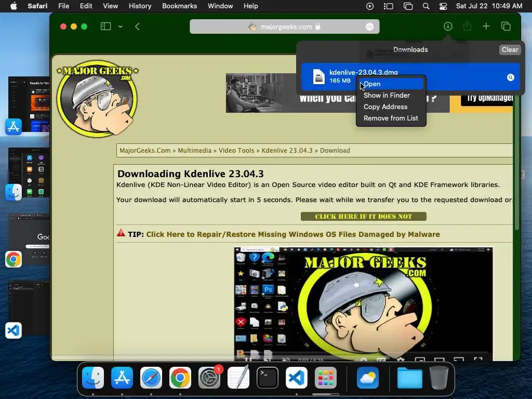Clear the Downloads list
532x399 pixels.
510,49
